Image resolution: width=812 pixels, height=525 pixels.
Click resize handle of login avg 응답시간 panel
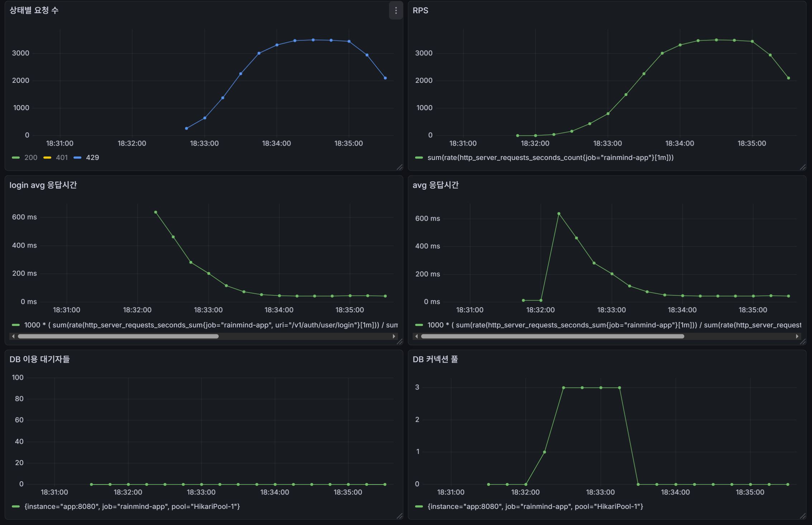(x=400, y=342)
